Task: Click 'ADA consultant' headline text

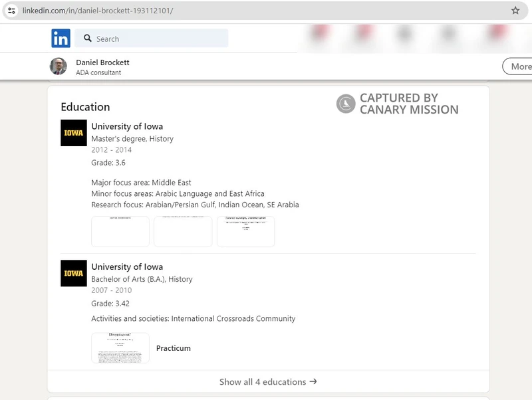Action: coord(98,72)
